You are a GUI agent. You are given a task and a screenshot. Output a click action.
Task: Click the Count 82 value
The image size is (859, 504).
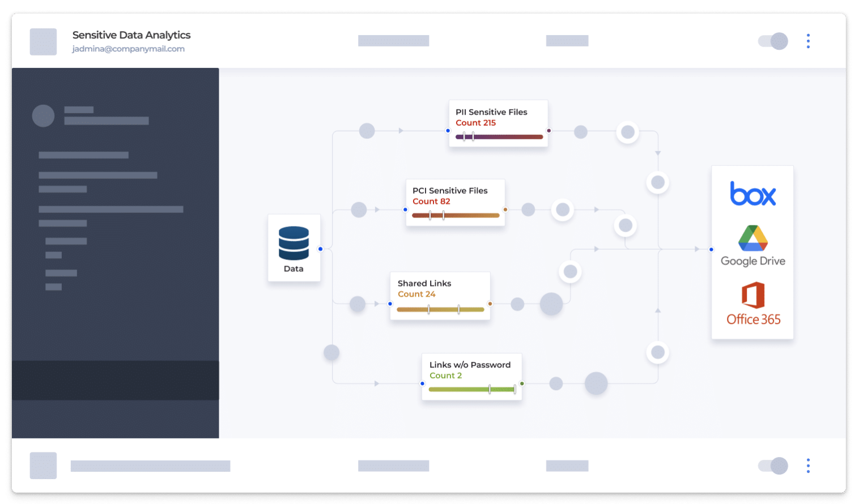click(431, 202)
